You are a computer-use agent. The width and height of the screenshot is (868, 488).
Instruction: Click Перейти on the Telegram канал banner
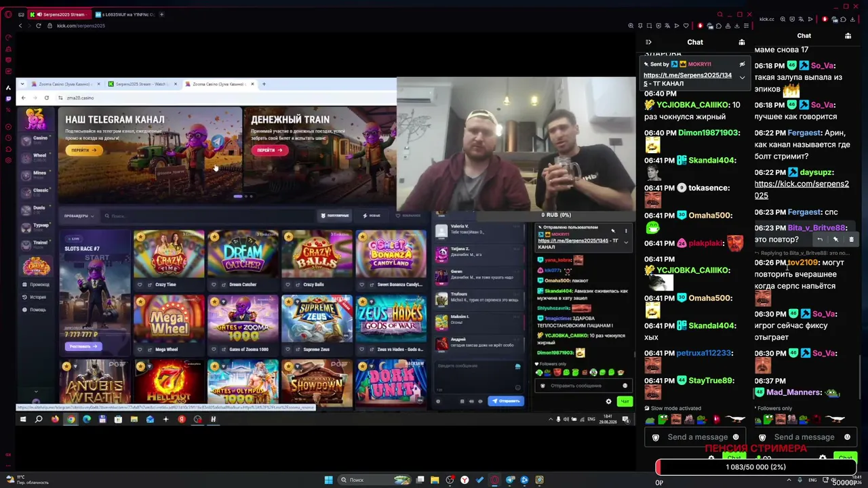click(x=84, y=150)
